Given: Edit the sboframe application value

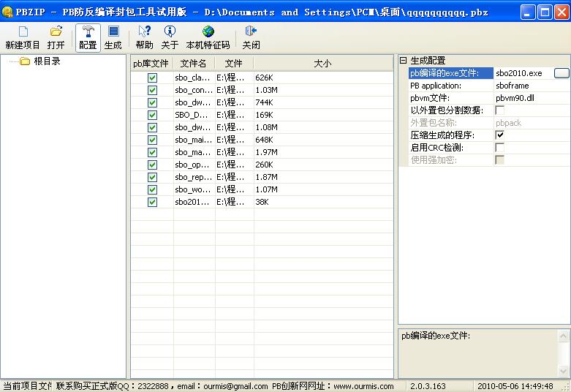Looking at the screenshot, I should (532, 86).
